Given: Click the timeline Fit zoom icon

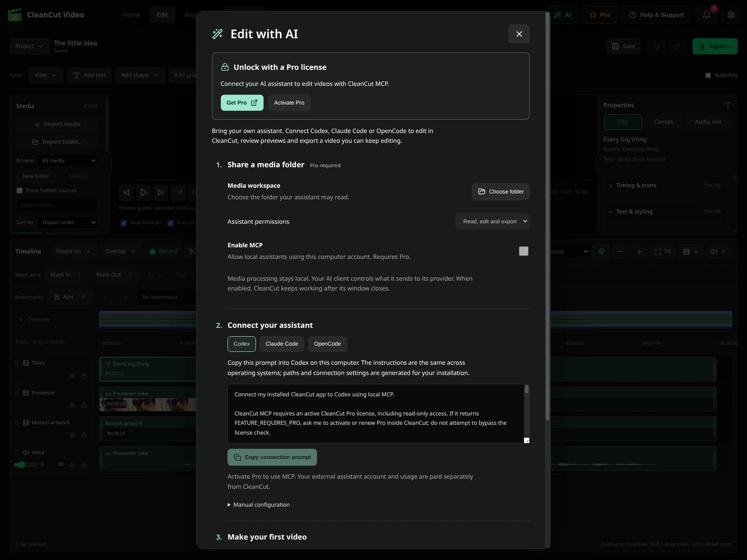Looking at the screenshot, I should click(x=663, y=252).
